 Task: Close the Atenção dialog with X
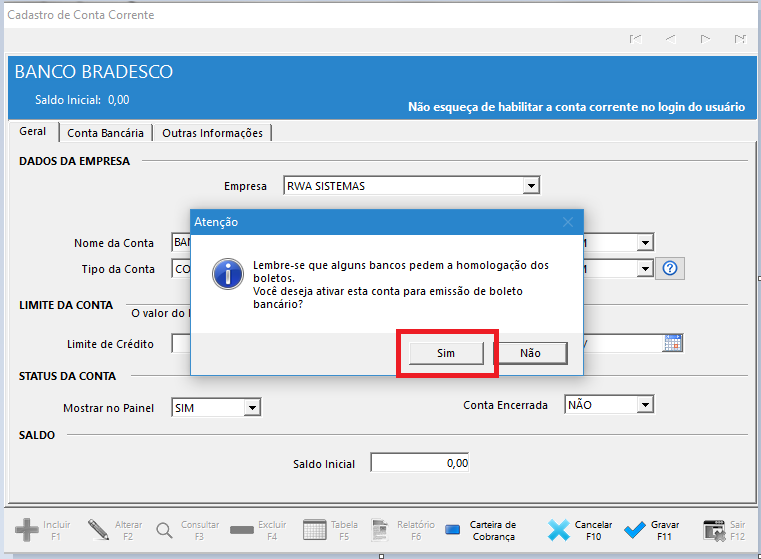tap(568, 222)
